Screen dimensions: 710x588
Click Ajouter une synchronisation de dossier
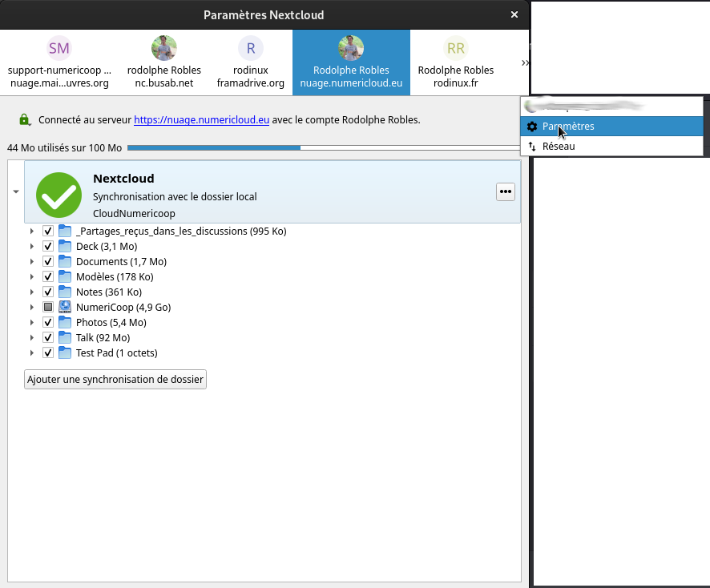115,380
